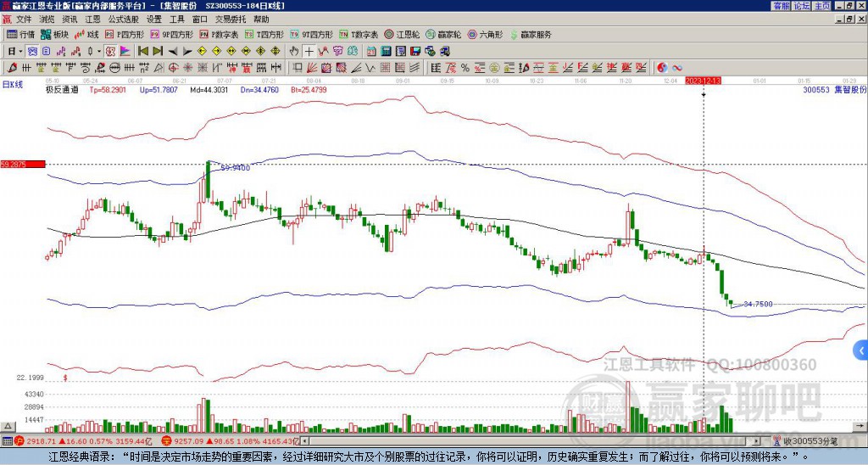Jump to last bar with green right-end arrow

pos(158,52)
